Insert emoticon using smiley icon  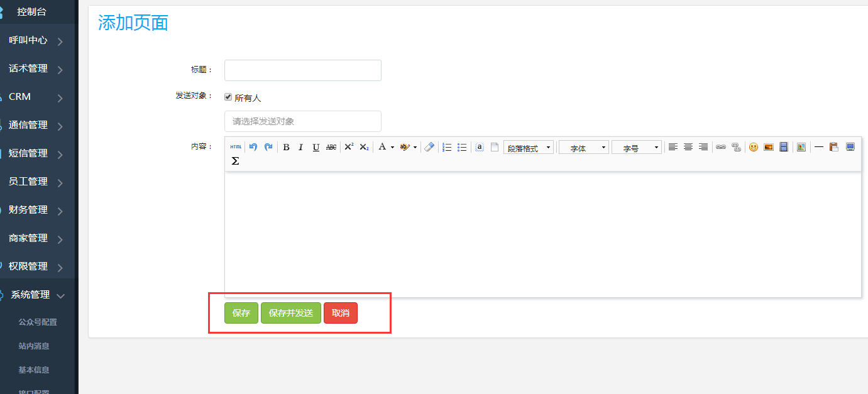(x=753, y=147)
